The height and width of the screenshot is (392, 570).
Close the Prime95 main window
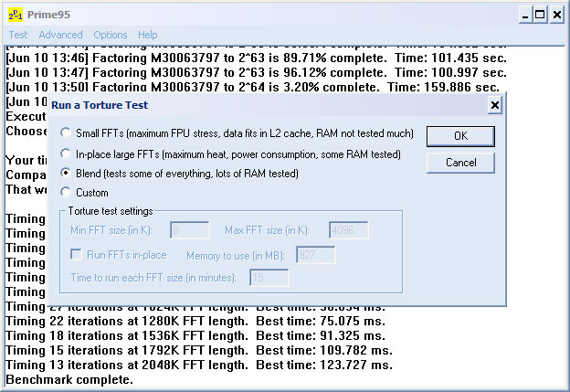coord(557,16)
